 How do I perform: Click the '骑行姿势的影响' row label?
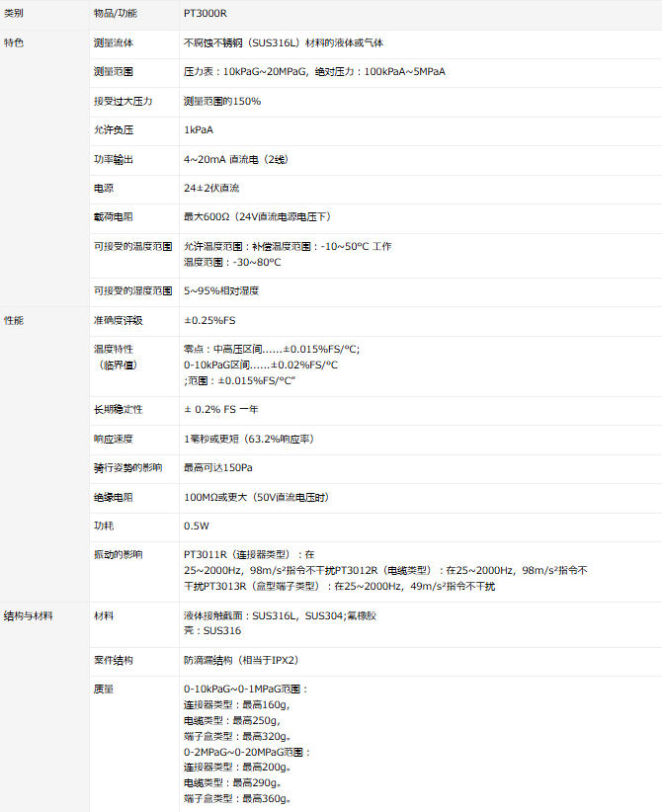[127, 467]
